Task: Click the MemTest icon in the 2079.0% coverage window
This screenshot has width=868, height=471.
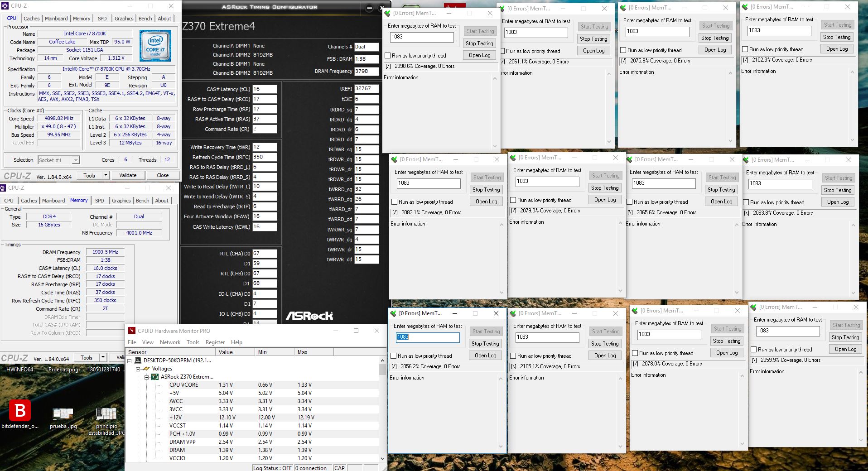Action: (x=513, y=158)
